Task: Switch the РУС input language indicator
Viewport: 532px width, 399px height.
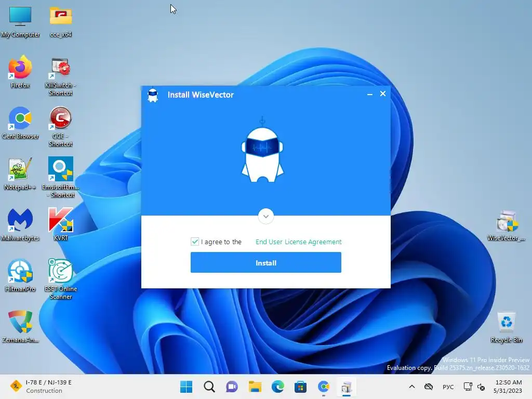Action: [448, 387]
